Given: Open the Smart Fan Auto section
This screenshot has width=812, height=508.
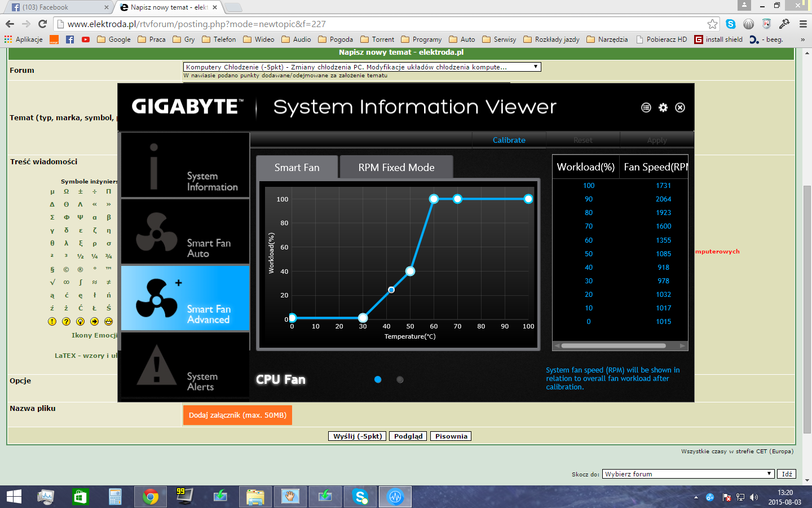Looking at the screenshot, I should pos(186,231).
